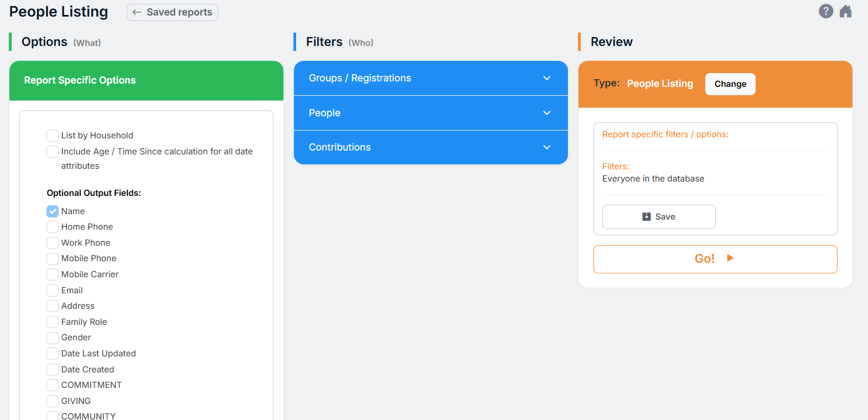The width and height of the screenshot is (868, 420).
Task: Select the Date Created checkbox
Action: [53, 370]
